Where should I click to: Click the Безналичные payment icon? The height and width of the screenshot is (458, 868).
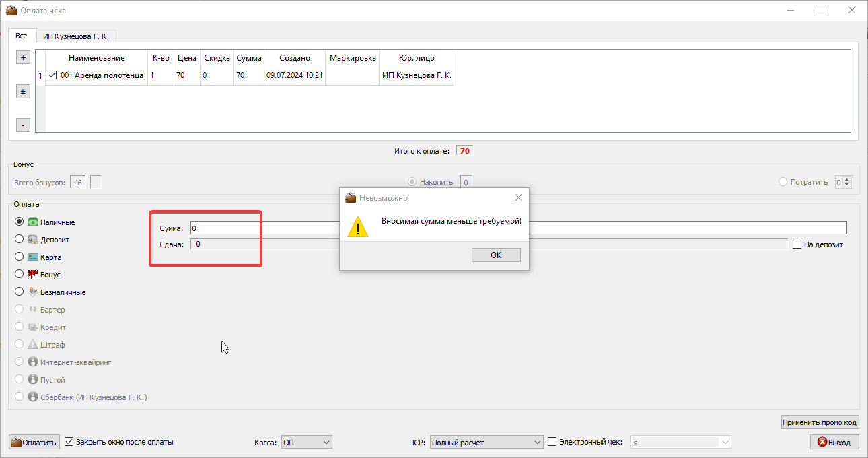(32, 292)
